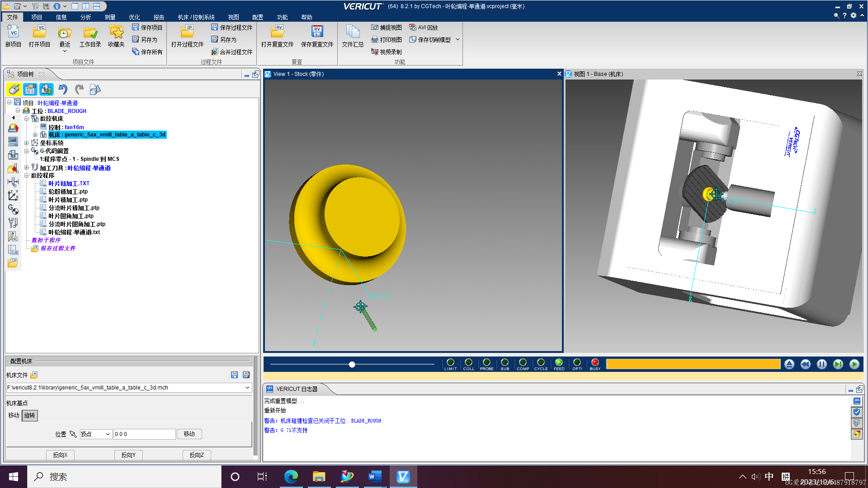This screenshot has height=488, width=868.
Task: Click 保存项目 save project icon
Action: tap(135, 27)
